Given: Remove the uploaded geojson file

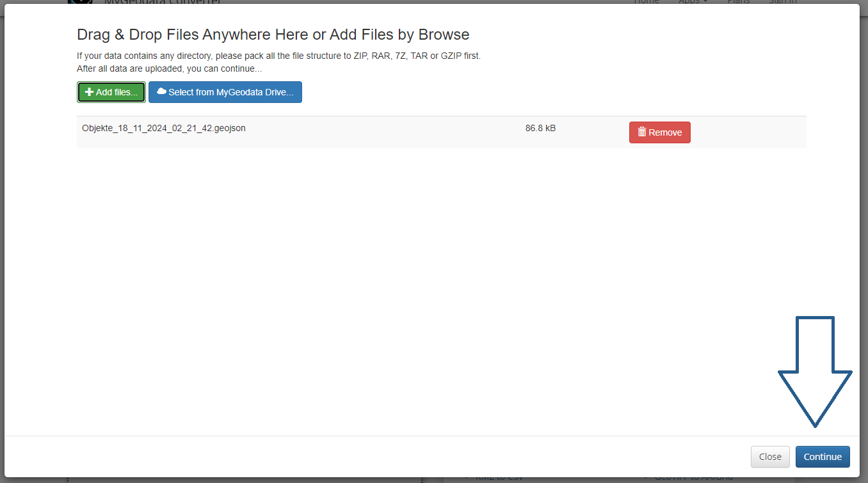Looking at the screenshot, I should (659, 132).
